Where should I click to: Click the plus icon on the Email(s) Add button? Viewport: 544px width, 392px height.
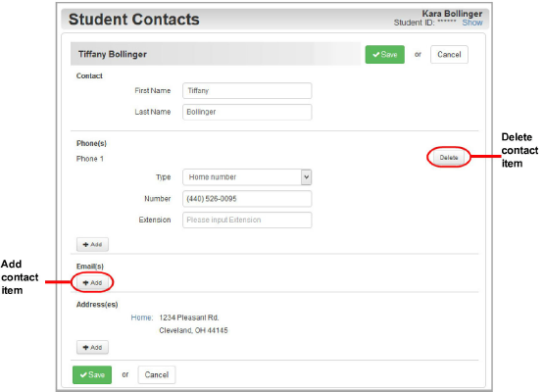tap(85, 282)
